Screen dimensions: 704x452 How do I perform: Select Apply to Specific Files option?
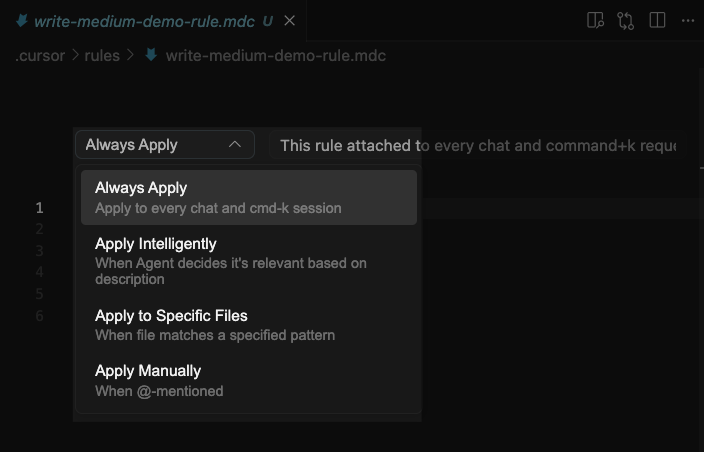tap(249, 325)
